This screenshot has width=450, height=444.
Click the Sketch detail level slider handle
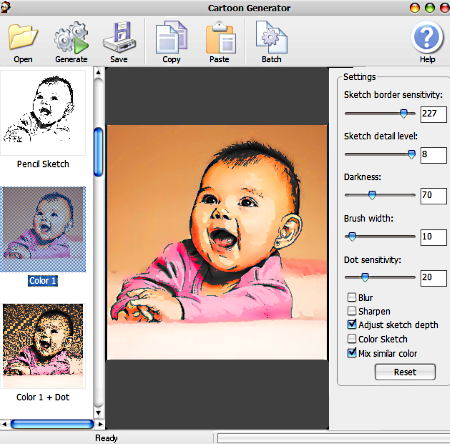point(412,154)
